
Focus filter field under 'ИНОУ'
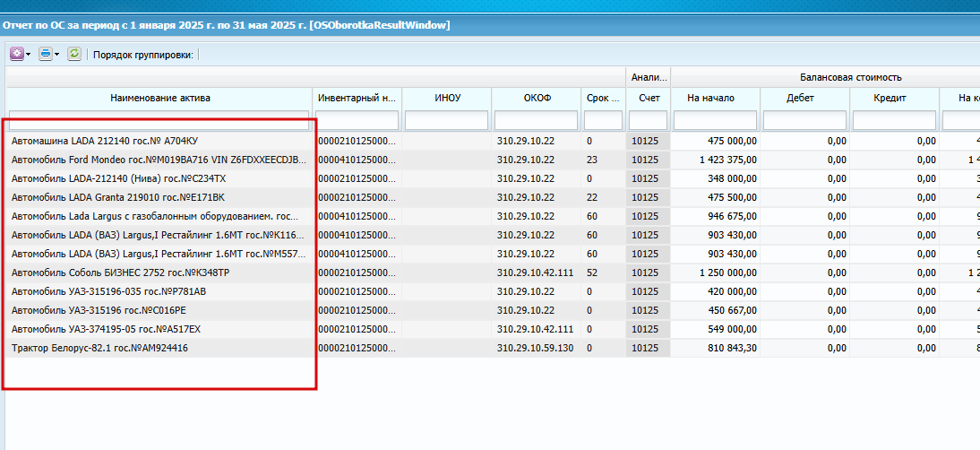click(447, 120)
